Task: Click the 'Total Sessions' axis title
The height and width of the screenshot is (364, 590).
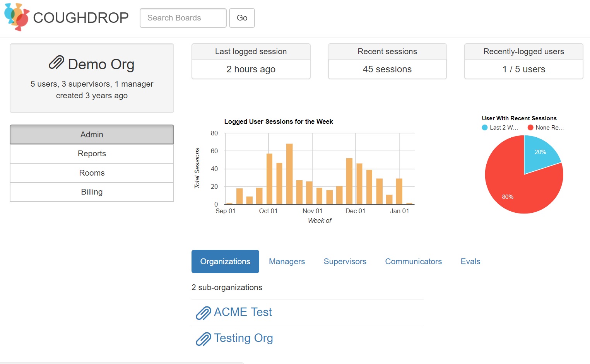Action: click(x=197, y=168)
